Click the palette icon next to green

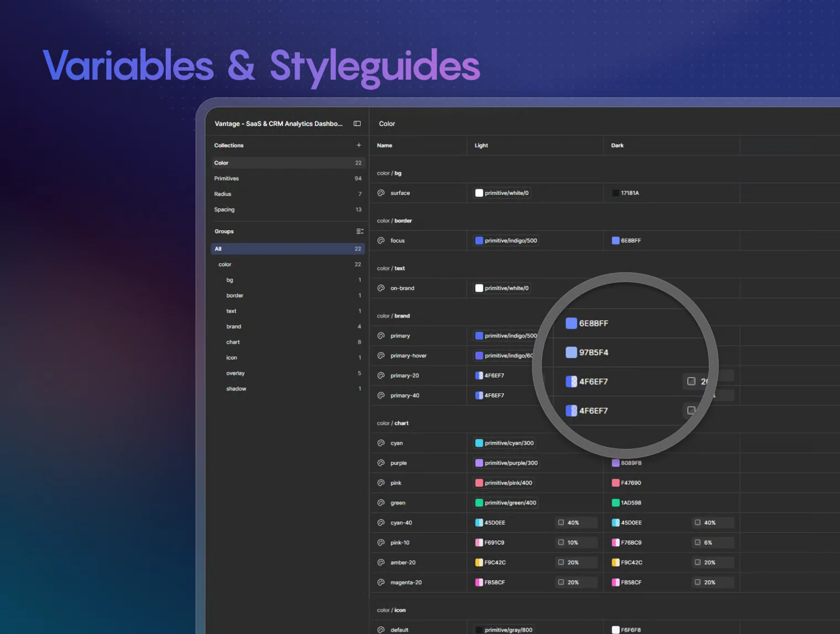pyautogui.click(x=381, y=503)
